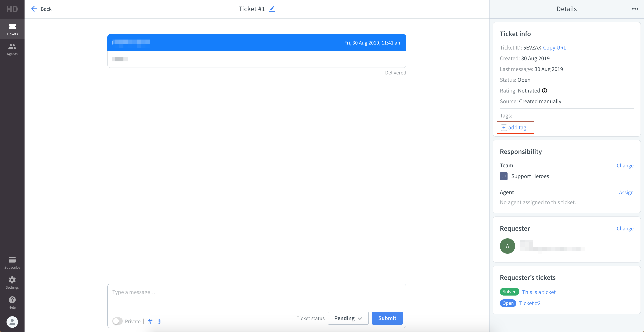Open the Pending ticket status dropdown
The image size is (644, 332).
(348, 318)
